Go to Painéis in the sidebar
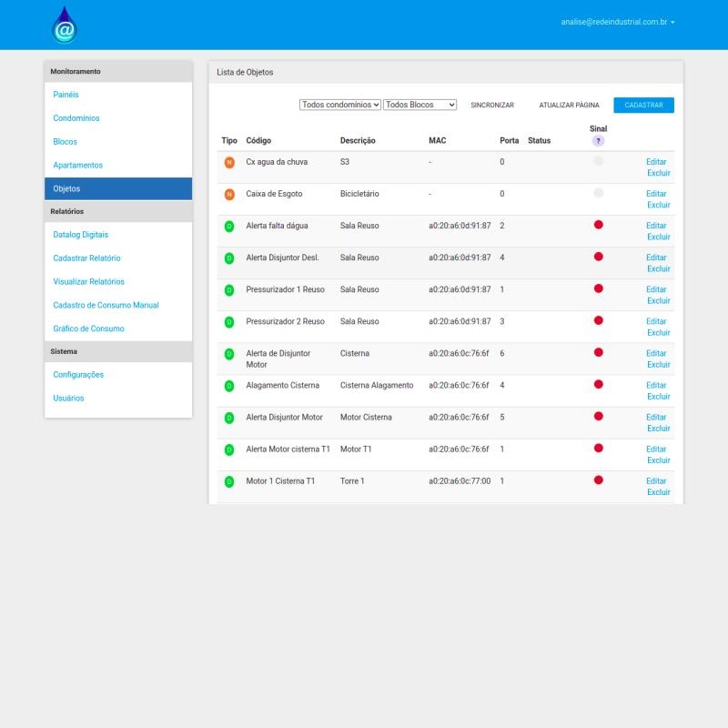Screen dimensions: 728x728 tap(66, 95)
